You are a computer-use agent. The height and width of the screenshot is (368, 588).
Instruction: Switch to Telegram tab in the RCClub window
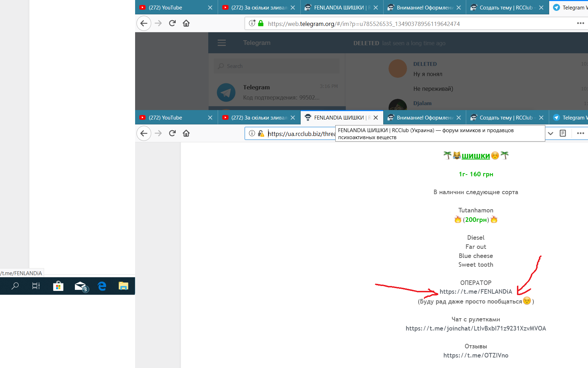569,118
